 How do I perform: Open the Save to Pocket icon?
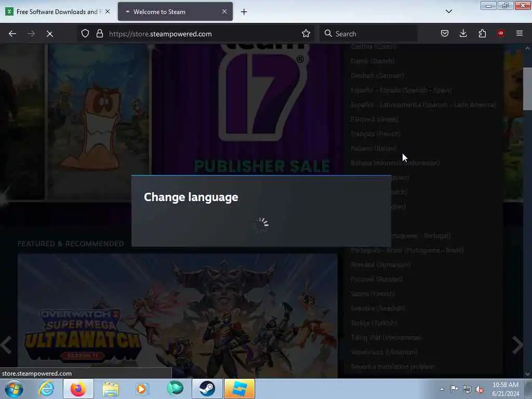click(x=445, y=33)
